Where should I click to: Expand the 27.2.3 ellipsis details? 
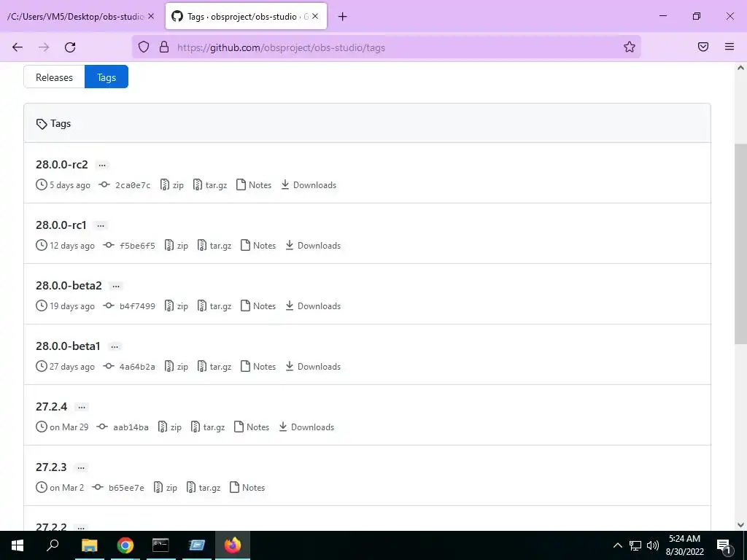pos(81,467)
